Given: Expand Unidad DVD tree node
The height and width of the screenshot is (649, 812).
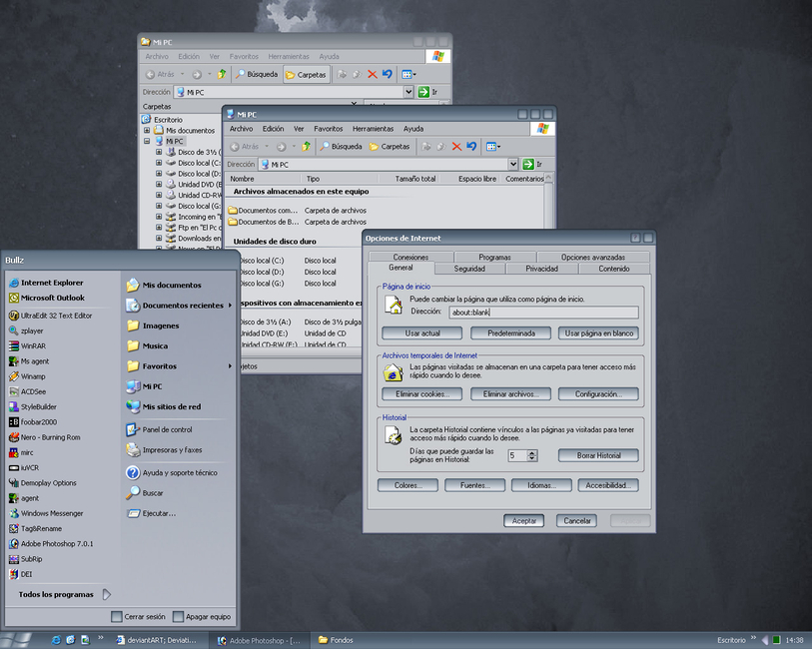Looking at the screenshot, I should (159, 184).
